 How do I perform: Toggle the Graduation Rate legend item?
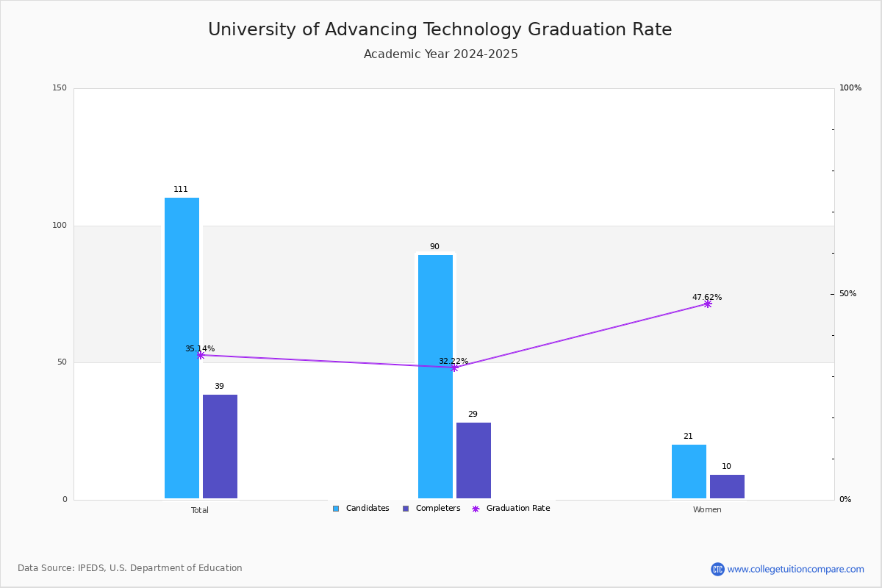point(511,509)
